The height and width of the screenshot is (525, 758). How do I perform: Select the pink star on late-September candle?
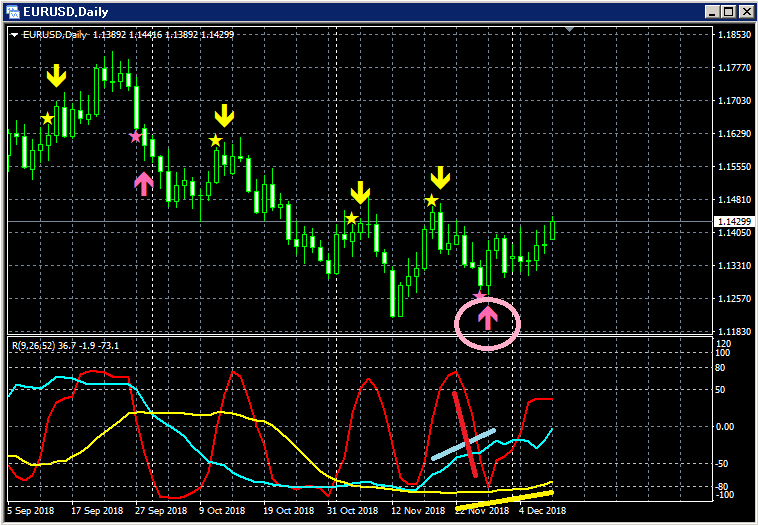(135, 137)
